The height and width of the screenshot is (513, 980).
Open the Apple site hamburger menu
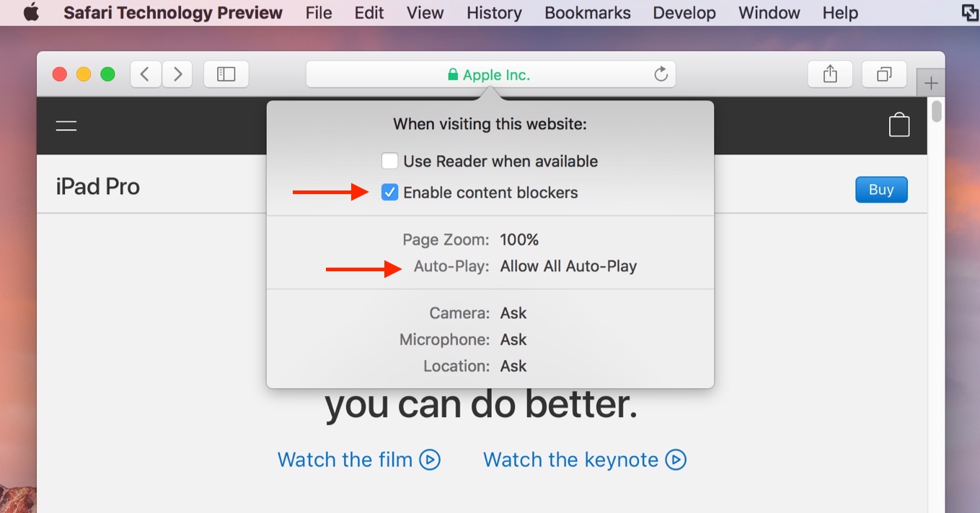coord(65,125)
